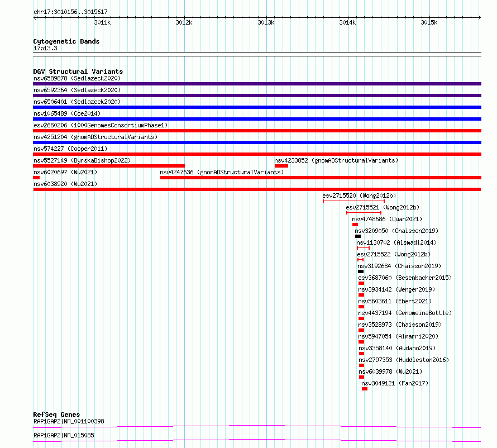Click the RAP1GAP2|NM_001100398 gene label
497x448 pixels.
coord(69,421)
